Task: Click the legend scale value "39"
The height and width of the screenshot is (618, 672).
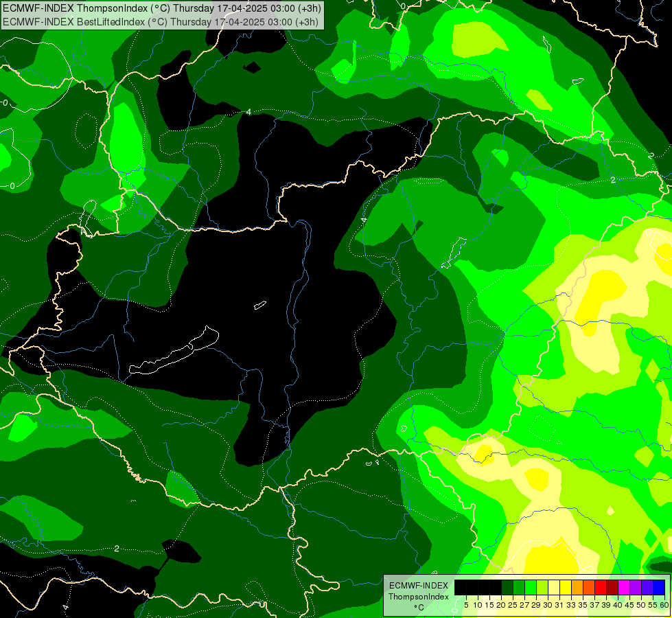Action: pyautogui.click(x=606, y=605)
